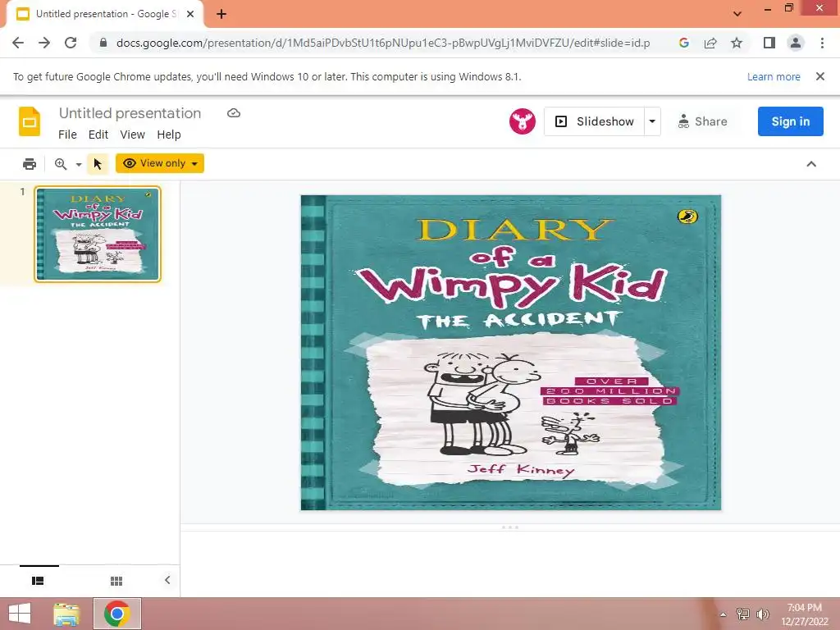Click the Google icon in address bar
The image size is (840, 630).
point(683,43)
